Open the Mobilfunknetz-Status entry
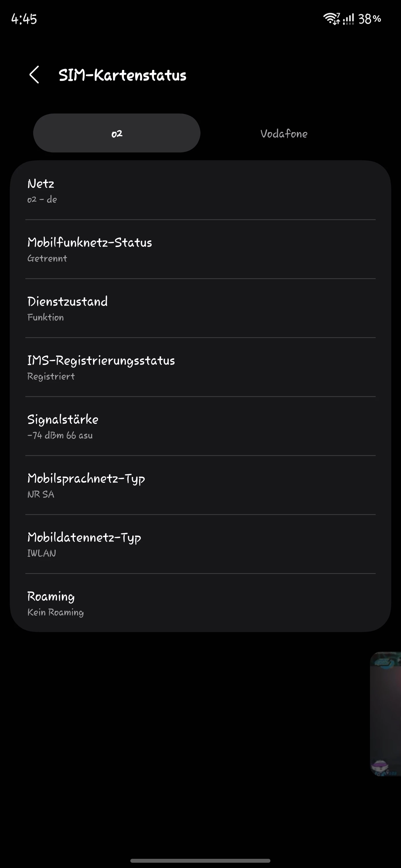The height and width of the screenshot is (868, 401). pyautogui.click(x=200, y=249)
